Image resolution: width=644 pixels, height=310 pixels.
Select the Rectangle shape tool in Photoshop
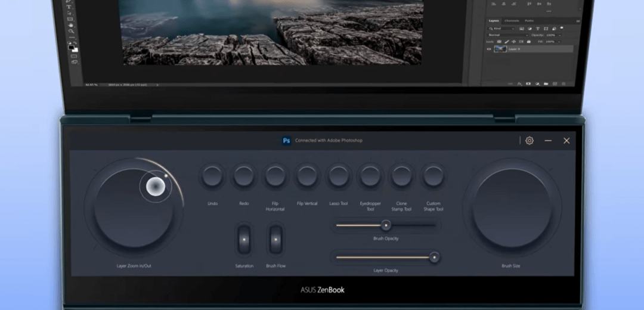[x=70, y=19]
